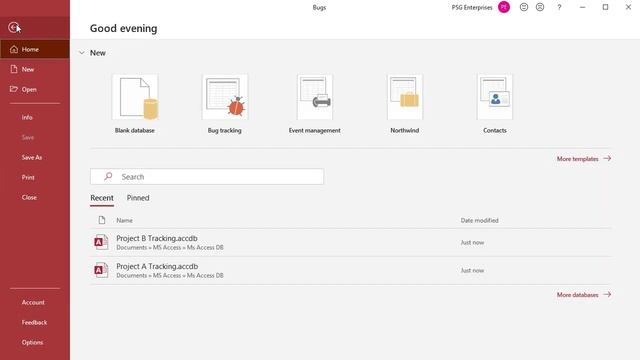The image size is (640, 360).
Task: Click the More databases arrow icon
Action: point(607,294)
